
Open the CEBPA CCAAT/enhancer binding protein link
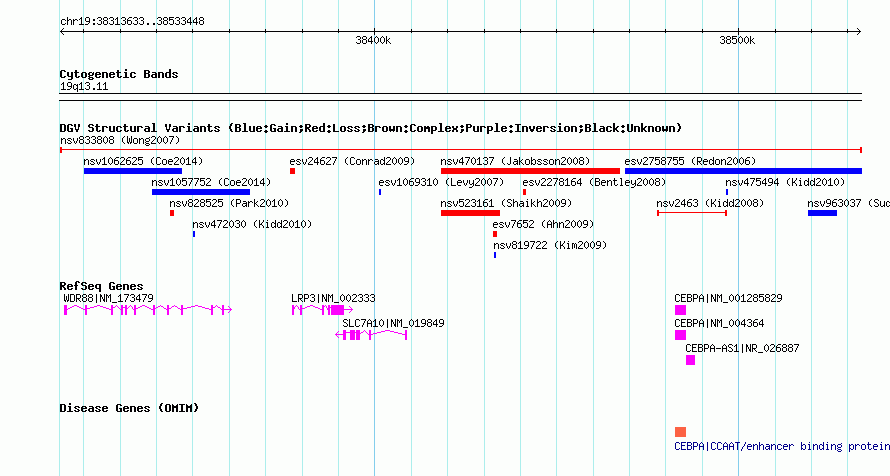pos(782,446)
